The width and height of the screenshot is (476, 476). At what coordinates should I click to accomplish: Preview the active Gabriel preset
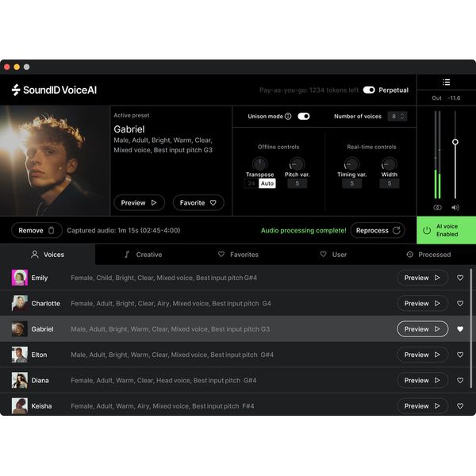pos(139,202)
